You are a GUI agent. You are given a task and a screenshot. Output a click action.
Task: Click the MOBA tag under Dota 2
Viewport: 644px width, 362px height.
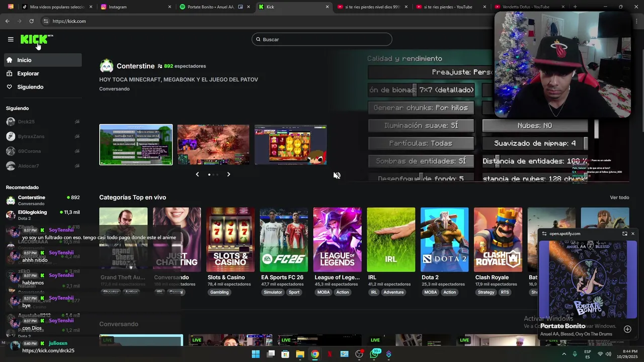(x=431, y=292)
